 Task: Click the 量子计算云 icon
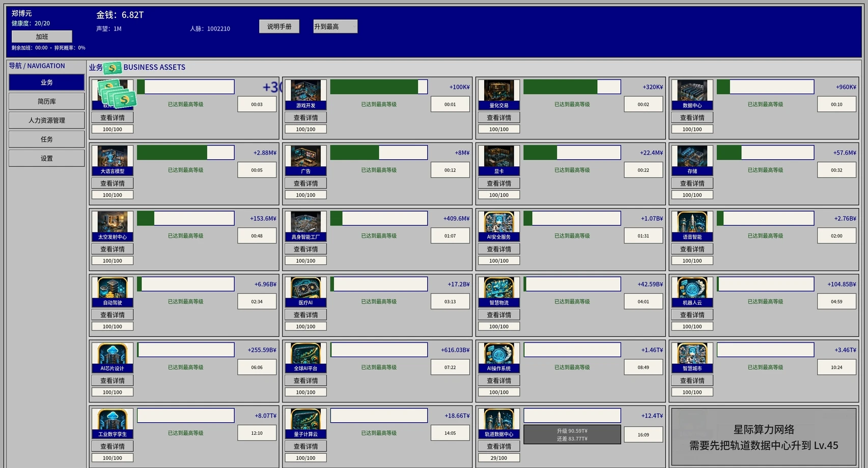[x=305, y=423]
